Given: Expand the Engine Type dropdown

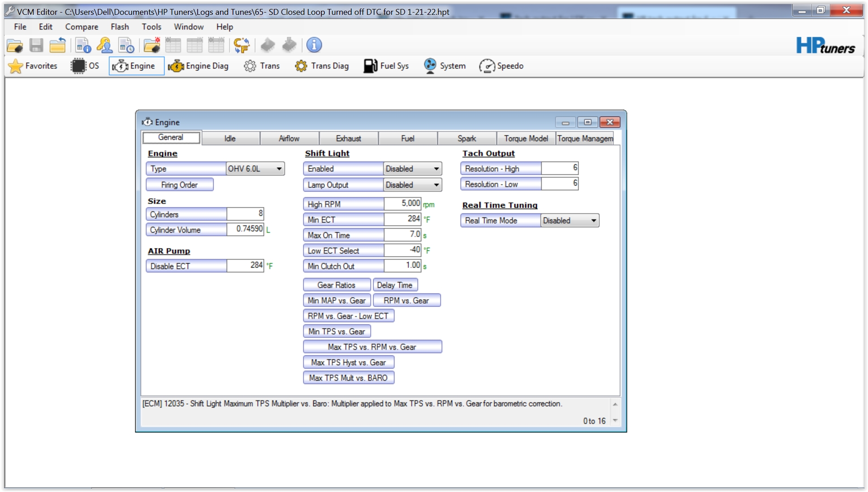Looking at the screenshot, I should (x=279, y=169).
